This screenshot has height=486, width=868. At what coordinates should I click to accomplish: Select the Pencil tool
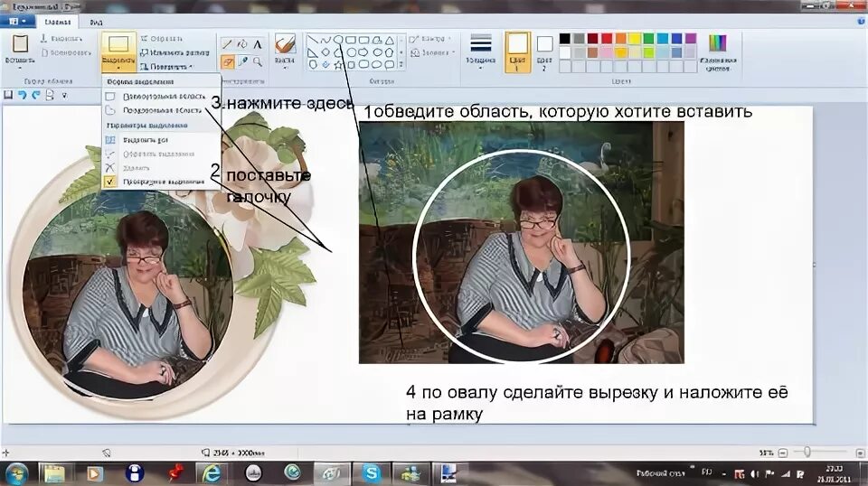[x=226, y=44]
